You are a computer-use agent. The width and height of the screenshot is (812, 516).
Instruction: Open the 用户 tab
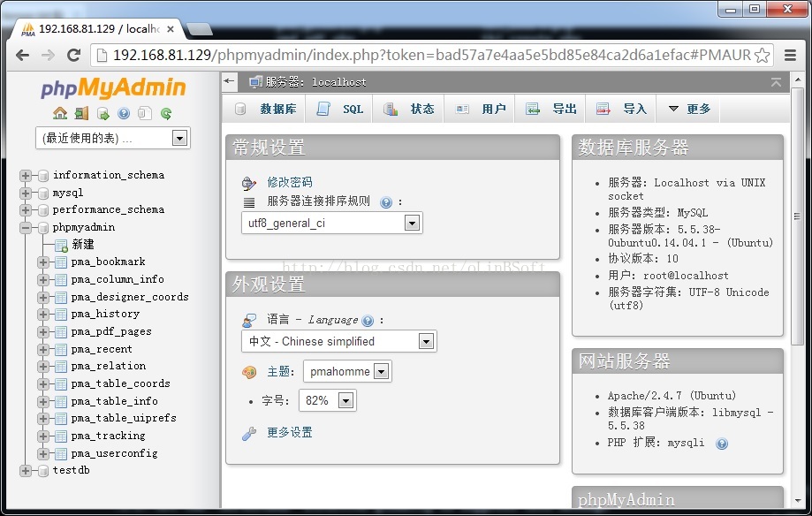pos(480,109)
